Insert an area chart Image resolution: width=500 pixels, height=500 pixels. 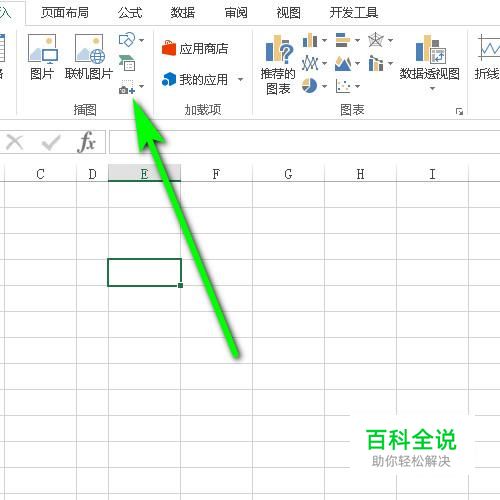pyautogui.click(x=343, y=63)
